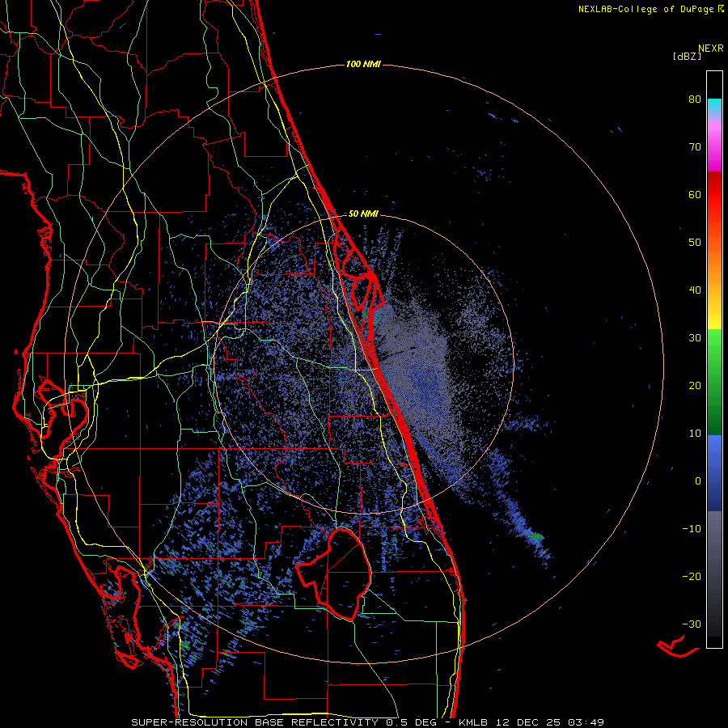Image resolution: width=728 pixels, height=728 pixels.
Task: Click the -30 value on the dBZ scale
Action: [692, 624]
